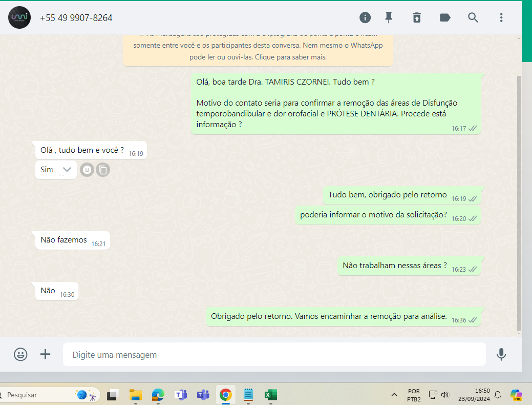This screenshot has height=405, width=532.
Task: Apply a label using the tag icon
Action: [445, 17]
